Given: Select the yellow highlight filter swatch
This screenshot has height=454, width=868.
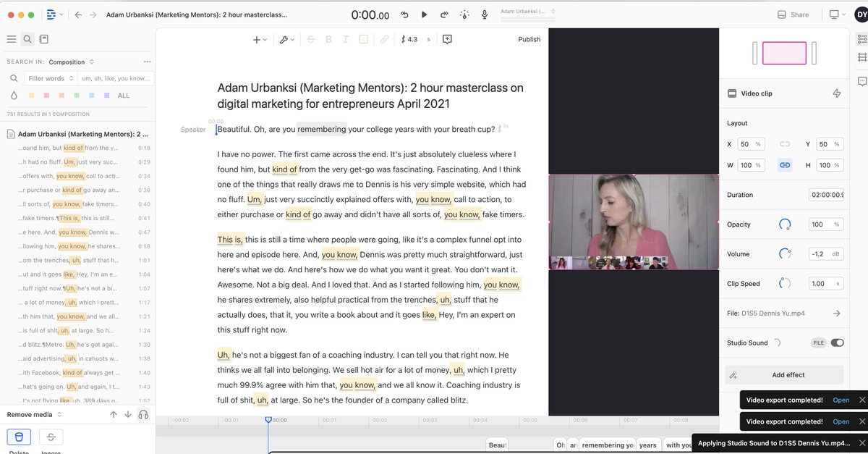Looking at the screenshot, I should [x=32, y=96].
